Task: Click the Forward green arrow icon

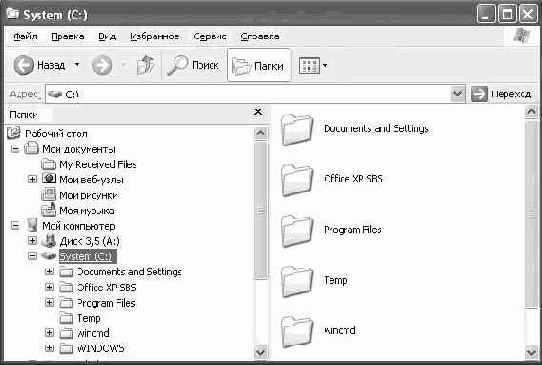Action: pos(102,65)
